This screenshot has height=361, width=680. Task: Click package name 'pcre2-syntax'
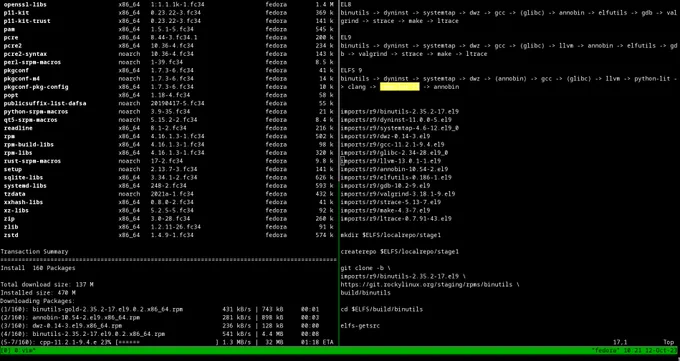25,54
